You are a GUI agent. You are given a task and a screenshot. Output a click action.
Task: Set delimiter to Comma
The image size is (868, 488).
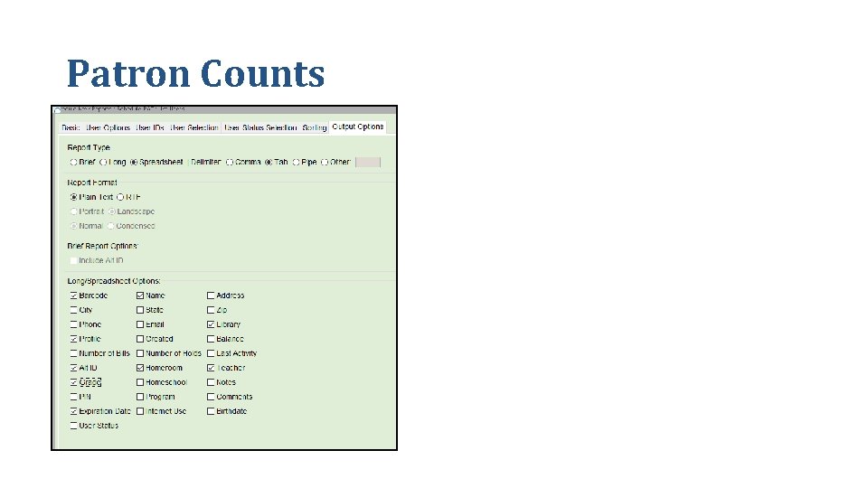point(230,162)
